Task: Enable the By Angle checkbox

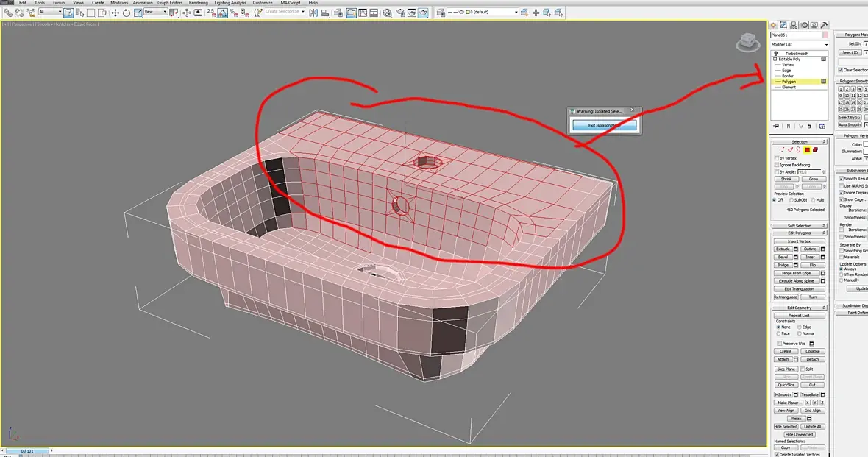Action: 776,171
